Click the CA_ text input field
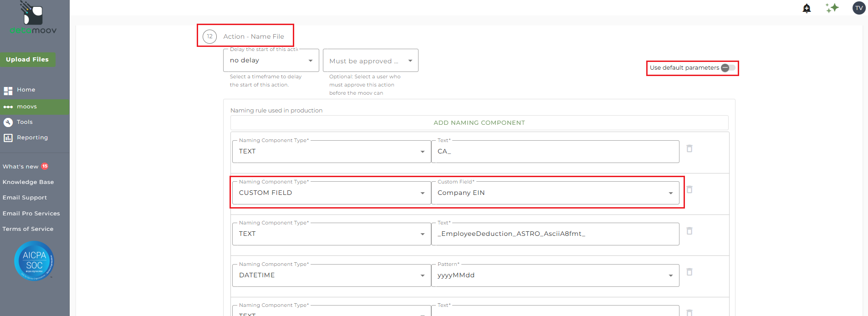The image size is (868, 316). pyautogui.click(x=555, y=152)
